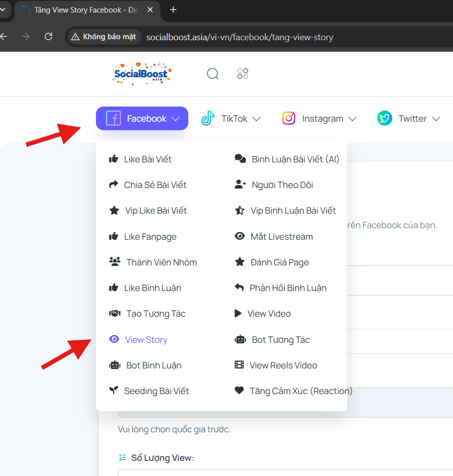453x476 pixels.
Task: Click the half-star icon beside Vip Bình Luận
Action: (x=240, y=210)
